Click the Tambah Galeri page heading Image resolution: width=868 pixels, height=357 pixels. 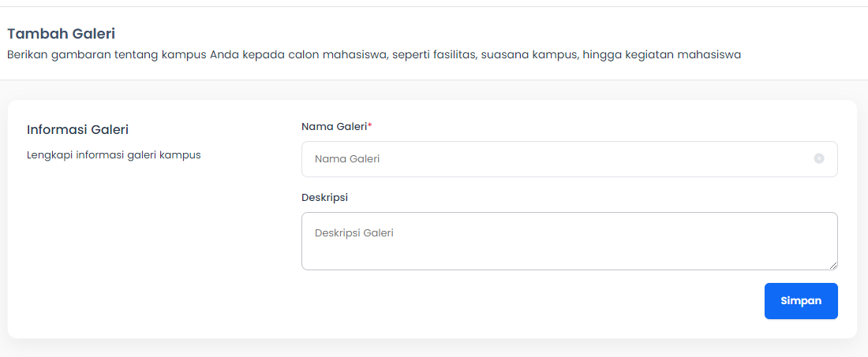tap(61, 34)
